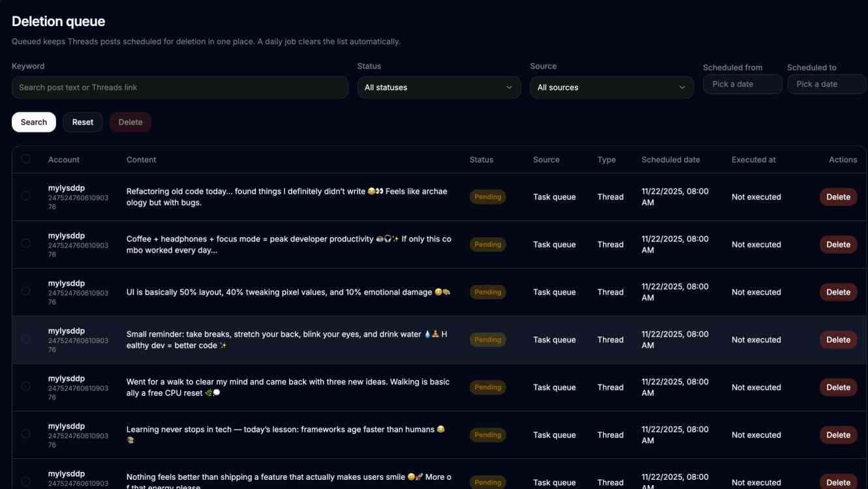Click the Reset button
The height and width of the screenshot is (489, 868).
tap(82, 122)
